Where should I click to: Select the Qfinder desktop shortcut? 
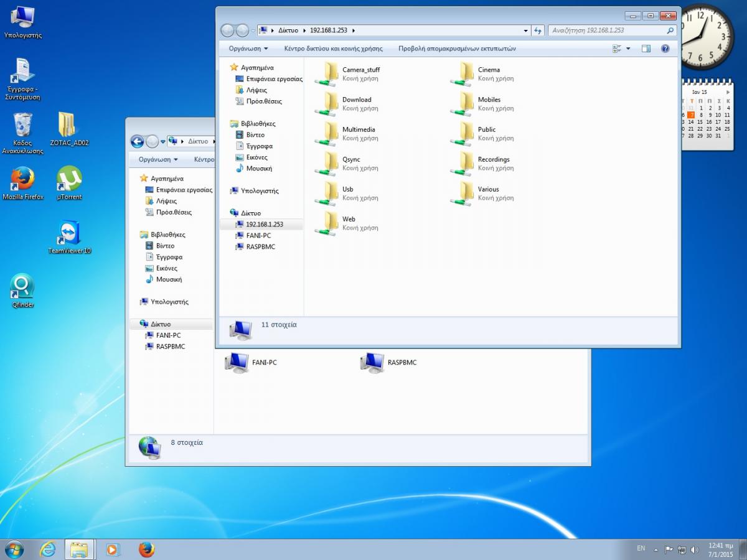click(x=23, y=291)
